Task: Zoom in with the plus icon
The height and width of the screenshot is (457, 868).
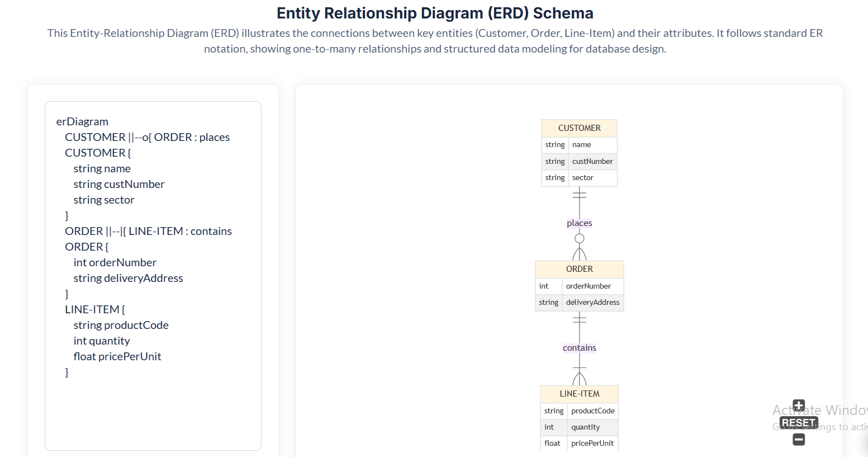Action: (x=799, y=406)
